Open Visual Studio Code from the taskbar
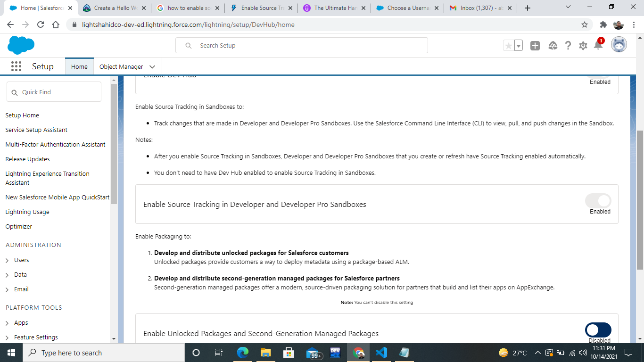This screenshot has width=644, height=362. click(x=381, y=353)
